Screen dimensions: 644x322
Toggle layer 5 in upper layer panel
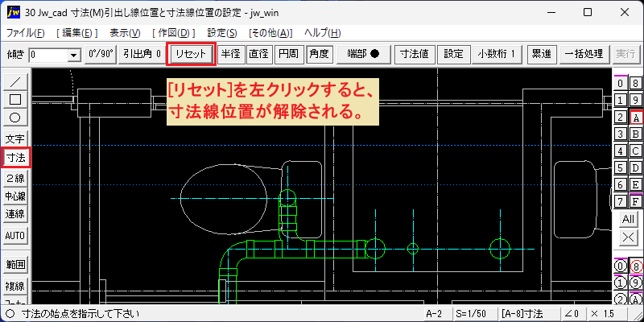pyautogui.click(x=620, y=167)
